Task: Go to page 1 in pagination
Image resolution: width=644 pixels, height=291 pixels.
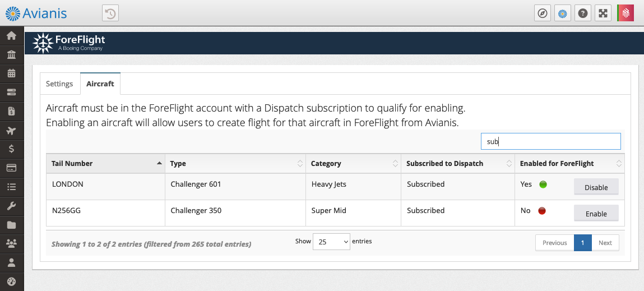Action: coord(582,243)
